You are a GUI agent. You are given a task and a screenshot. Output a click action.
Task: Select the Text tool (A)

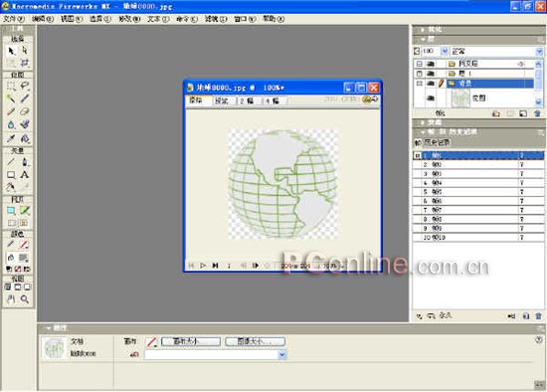24,174
